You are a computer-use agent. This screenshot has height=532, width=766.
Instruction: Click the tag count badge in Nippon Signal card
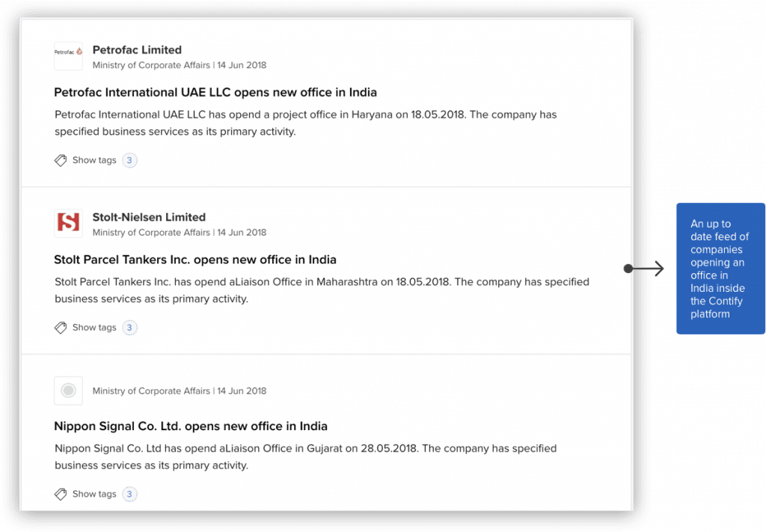click(x=129, y=494)
